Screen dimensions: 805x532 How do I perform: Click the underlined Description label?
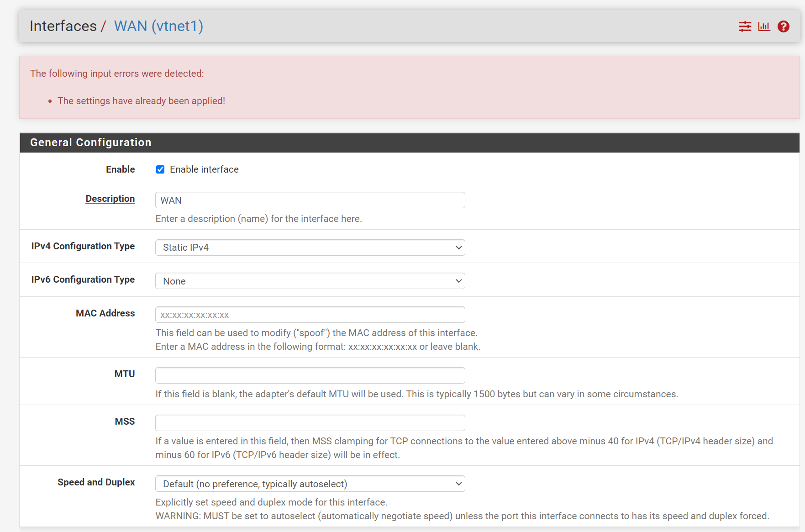click(x=110, y=199)
